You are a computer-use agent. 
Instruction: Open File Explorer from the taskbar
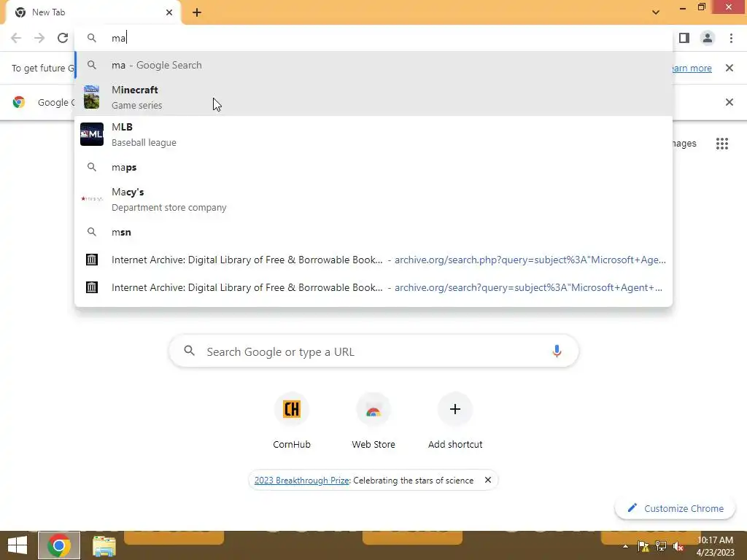(104, 546)
